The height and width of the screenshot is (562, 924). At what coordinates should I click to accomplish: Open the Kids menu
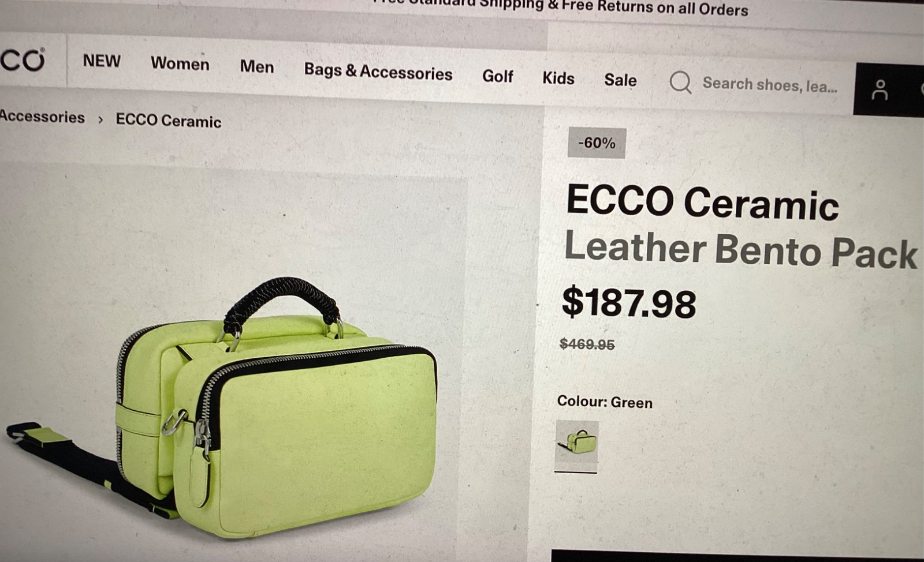[x=558, y=78]
